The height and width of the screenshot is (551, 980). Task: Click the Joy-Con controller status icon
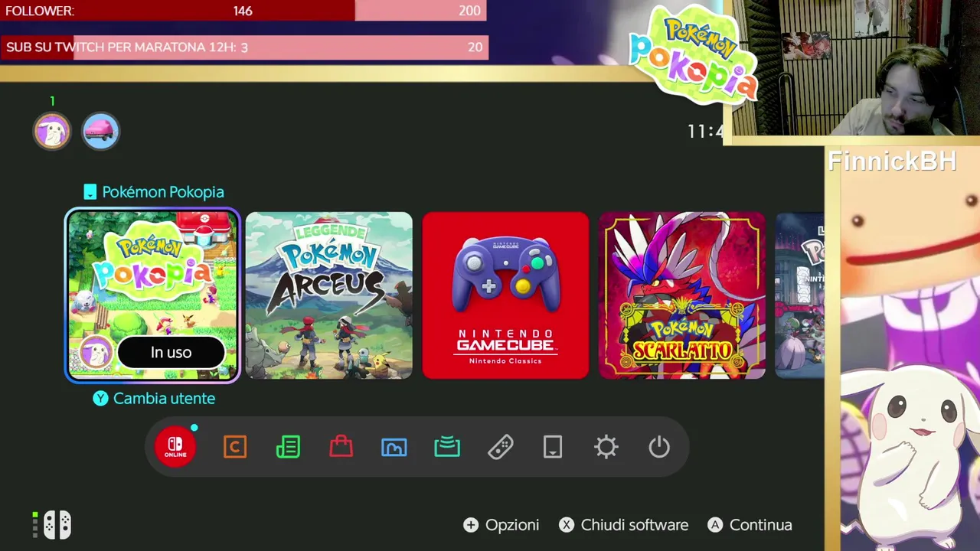click(57, 525)
